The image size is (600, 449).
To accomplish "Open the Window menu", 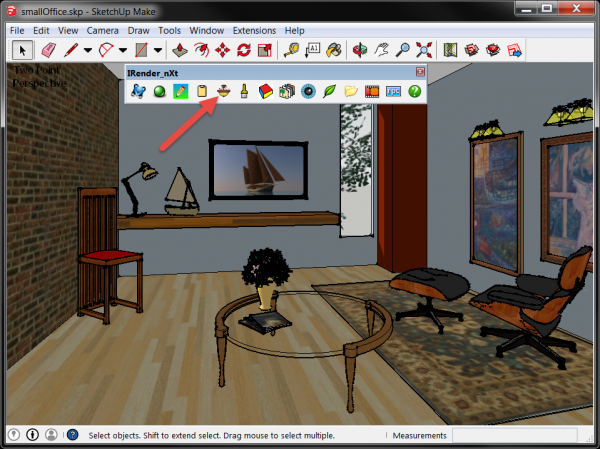I will point(207,31).
